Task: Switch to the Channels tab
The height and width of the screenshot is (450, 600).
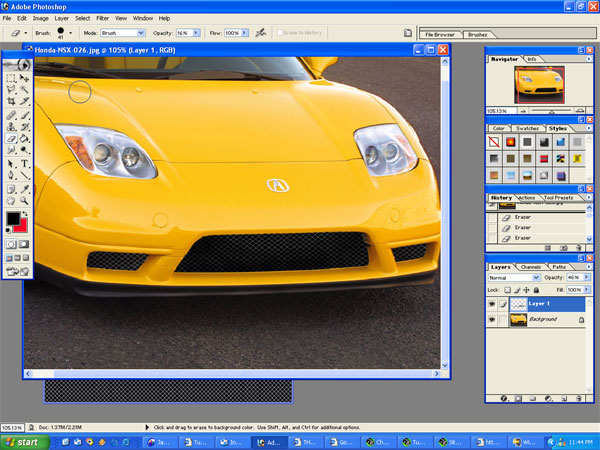Action: tap(531, 267)
